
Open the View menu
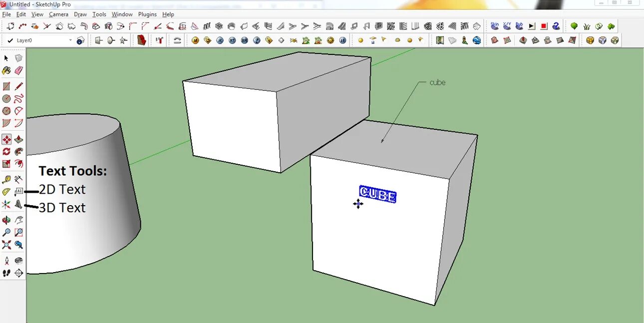[x=37, y=14]
